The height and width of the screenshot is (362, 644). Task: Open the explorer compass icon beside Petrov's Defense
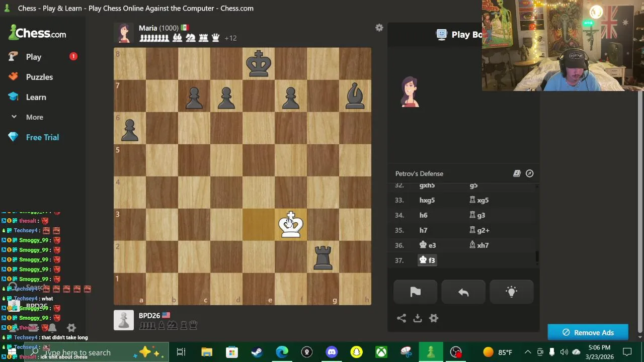530,173
